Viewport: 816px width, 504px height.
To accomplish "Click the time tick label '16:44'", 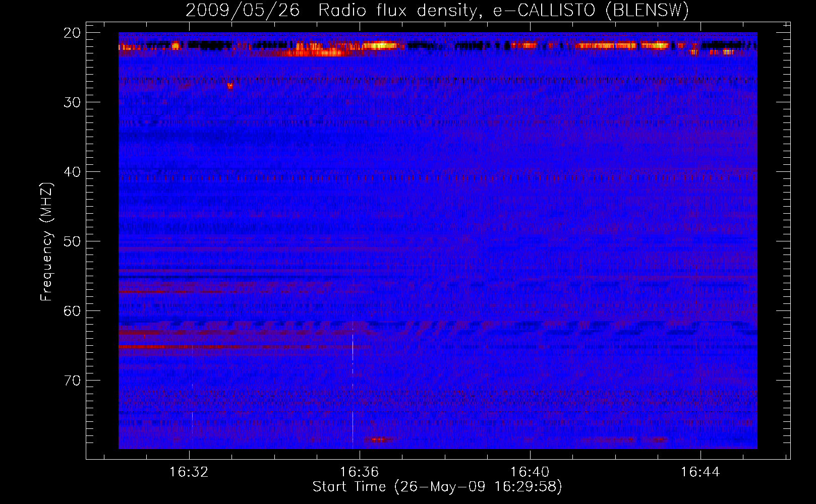I will pyautogui.click(x=701, y=472).
